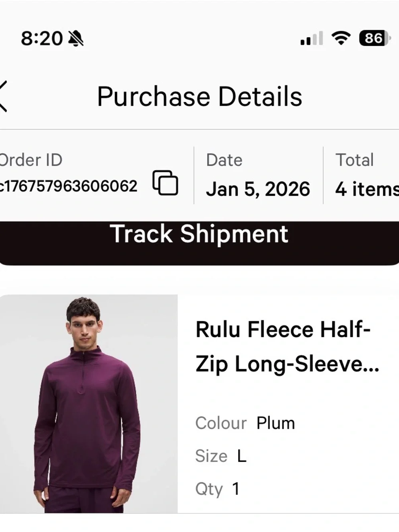Tap the Jan 5, 2026 date value
This screenshot has height=532, width=399.
coord(258,189)
